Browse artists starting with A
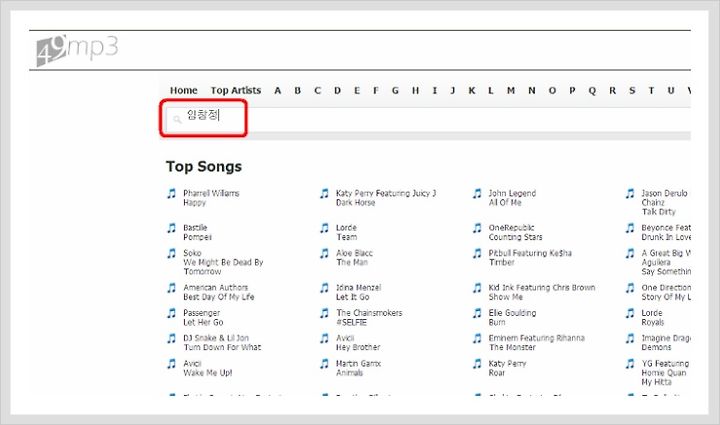720x425 pixels. (277, 90)
